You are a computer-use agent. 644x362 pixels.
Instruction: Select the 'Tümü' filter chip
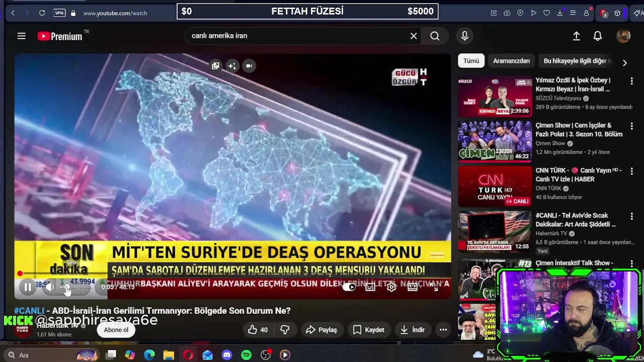coord(471,61)
